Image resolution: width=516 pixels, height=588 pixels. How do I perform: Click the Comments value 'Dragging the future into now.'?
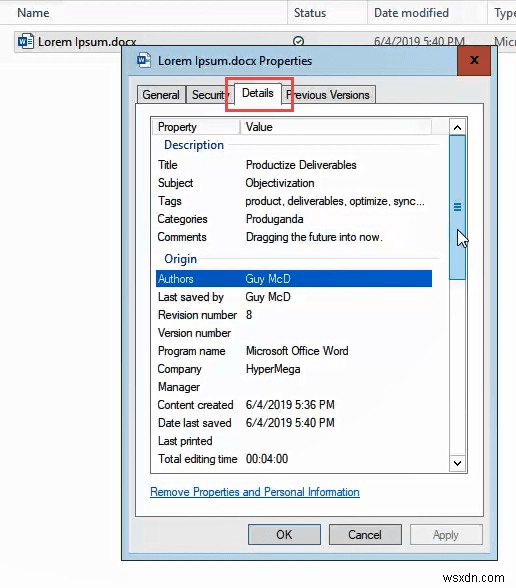point(314,237)
